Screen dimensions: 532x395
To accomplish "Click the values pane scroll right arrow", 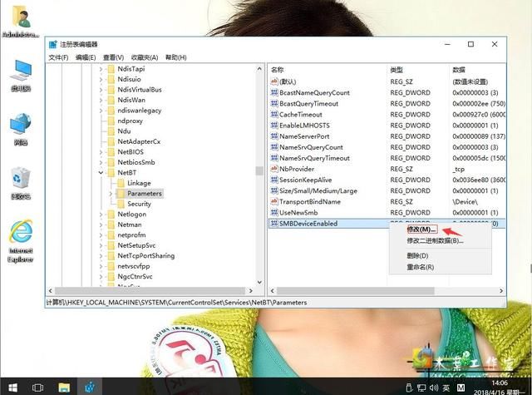I will click(x=501, y=291).
